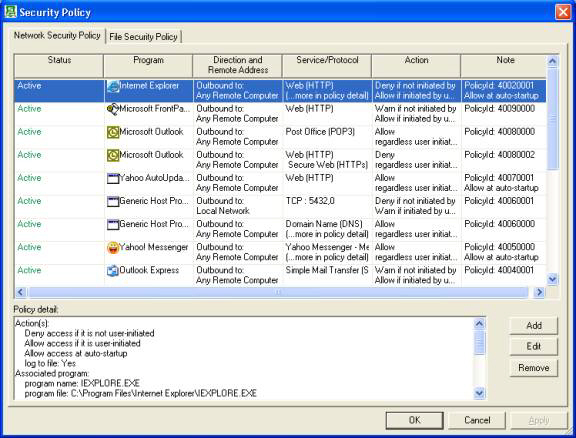Click the Outlook icon in the POP3 row
Screen dimensions: 576x438
(113, 132)
